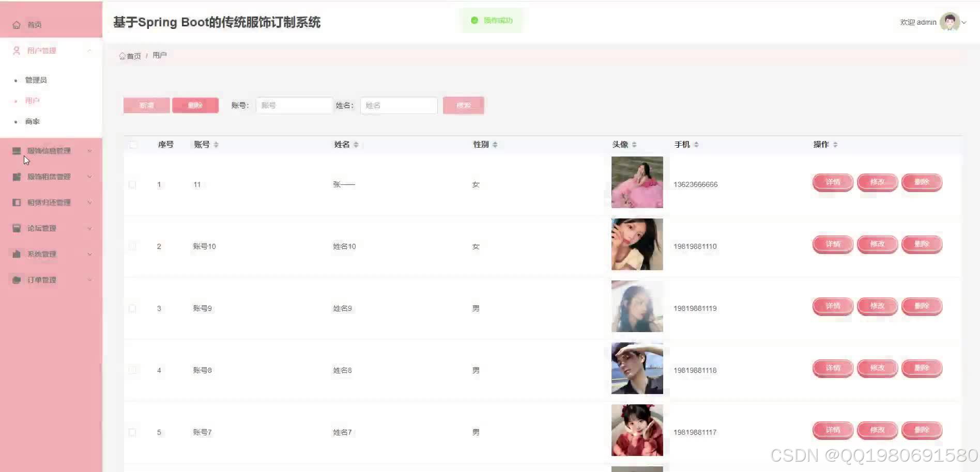Sort by 性别 using its sort arrows
The height and width of the screenshot is (472, 980).
click(495, 145)
